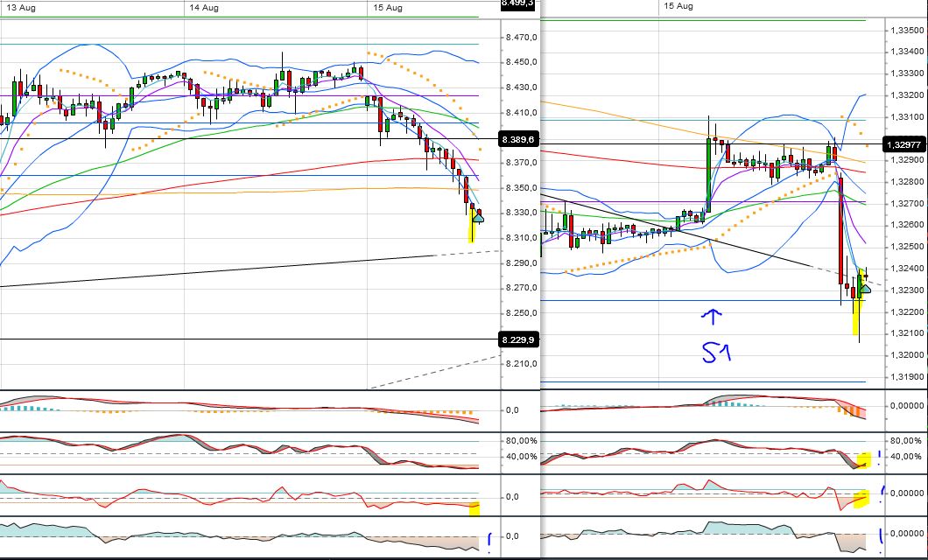The image size is (928, 560).
Task: Click the 8.310,0 axis value
Action: [x=522, y=238]
